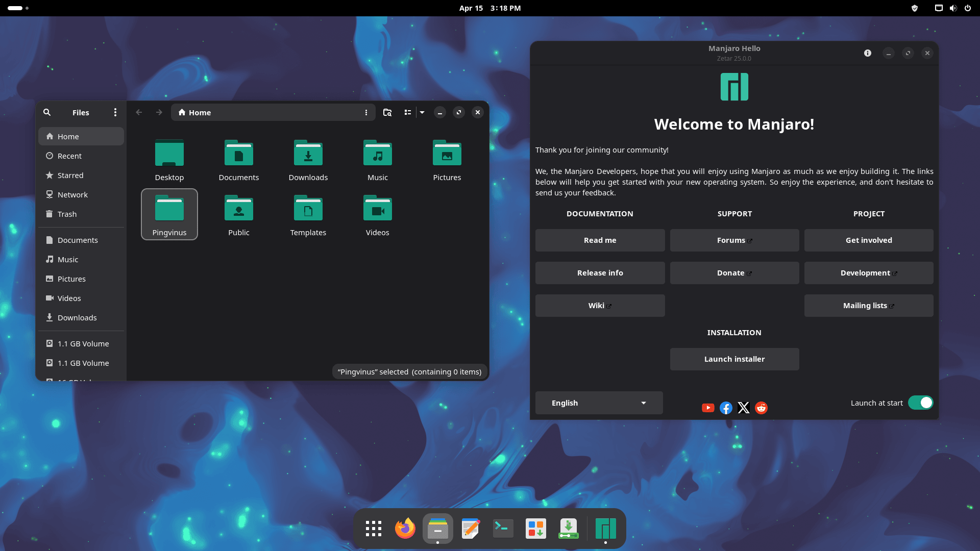
Task: Open the search in Files
Action: coord(47,112)
